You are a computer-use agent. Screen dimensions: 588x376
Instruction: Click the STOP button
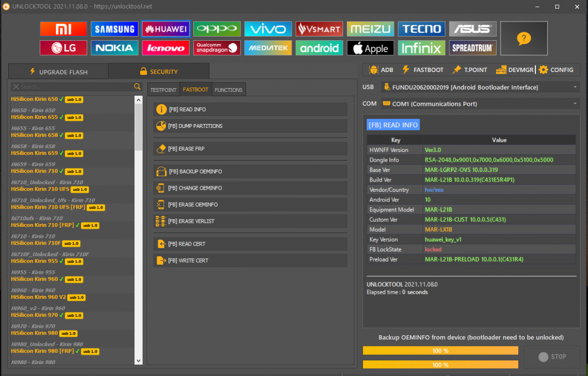coord(552,357)
